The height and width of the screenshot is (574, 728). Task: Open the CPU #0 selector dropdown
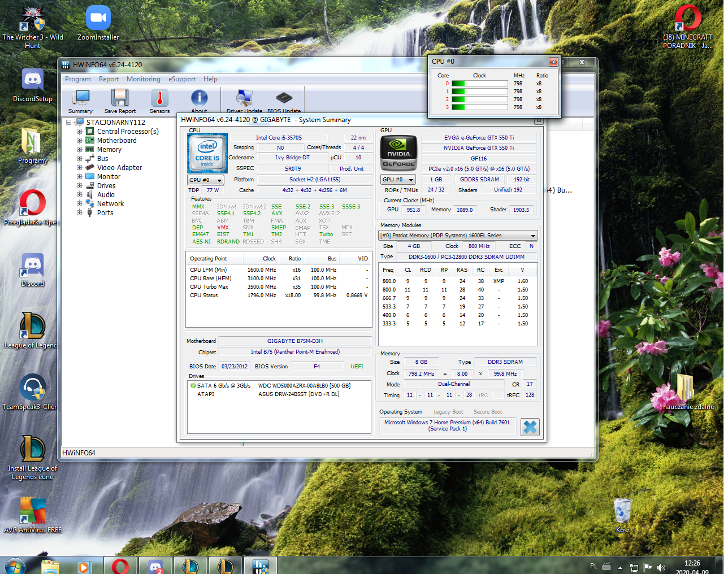pos(206,180)
